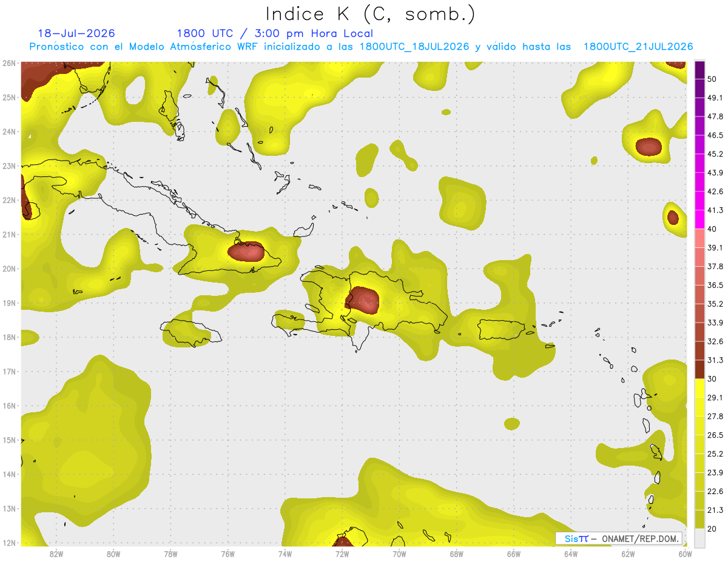Screen dimensions: 728x562
Task: Select the colorbar value 40
Action: pyautogui.click(x=713, y=229)
